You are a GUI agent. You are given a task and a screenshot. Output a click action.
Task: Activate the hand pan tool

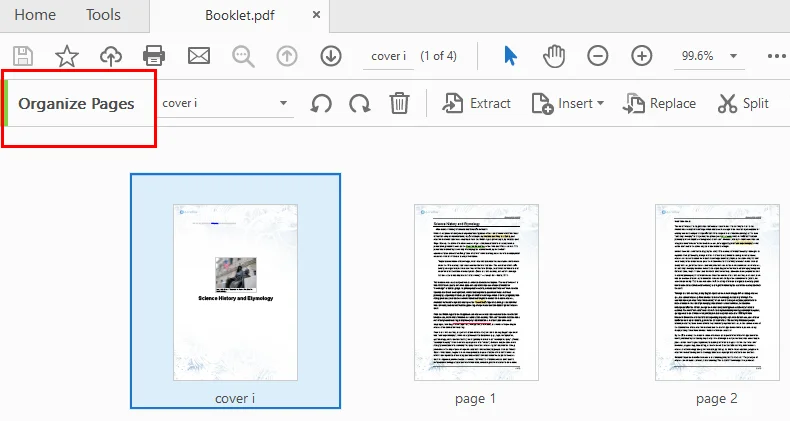(x=554, y=56)
